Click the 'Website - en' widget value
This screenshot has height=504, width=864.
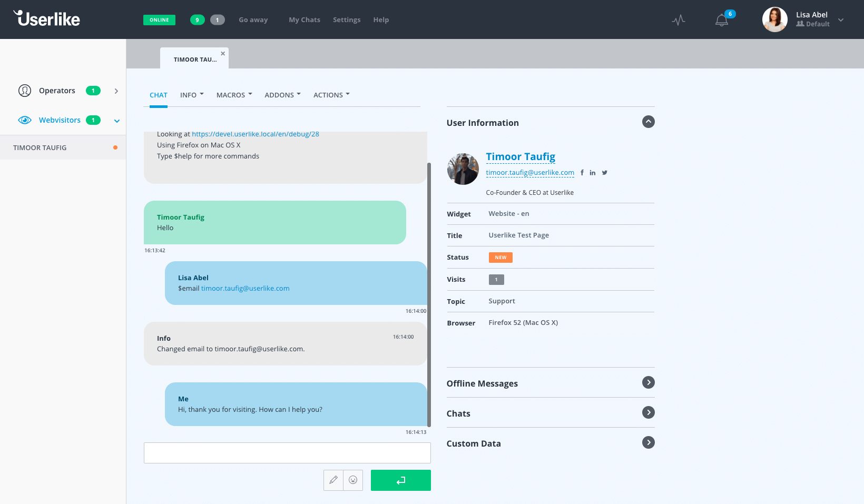[x=509, y=214]
